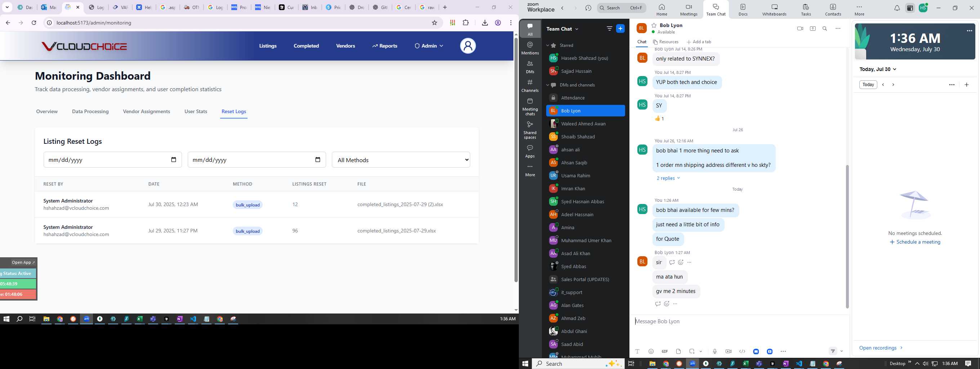Open Sajjad Hussain chat
This screenshot has width=980, height=369.
click(x=585, y=71)
